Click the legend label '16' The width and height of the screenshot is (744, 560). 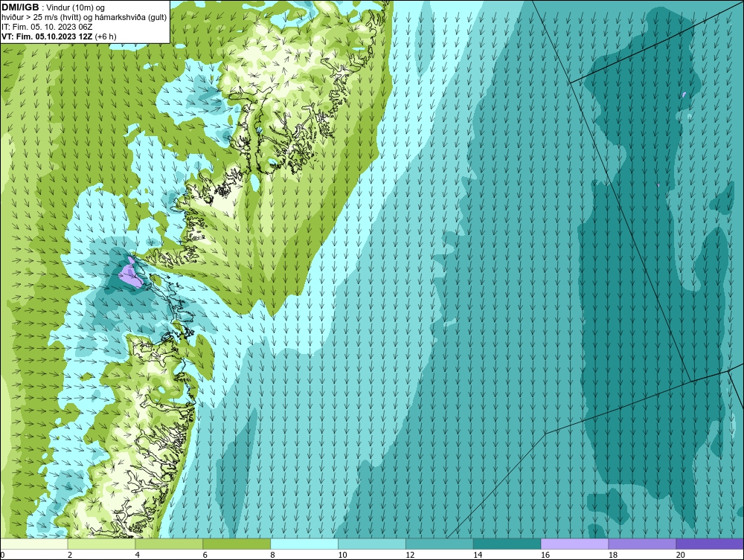point(545,555)
